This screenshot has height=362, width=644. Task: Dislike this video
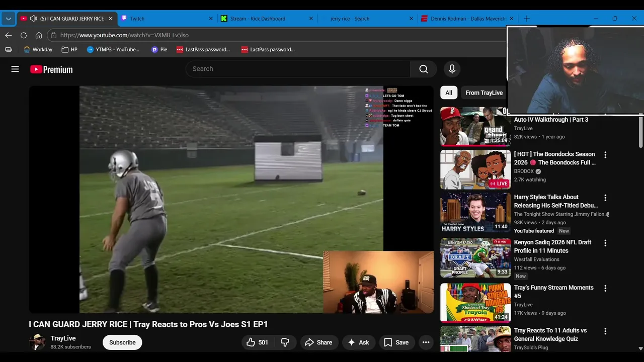[x=285, y=342]
